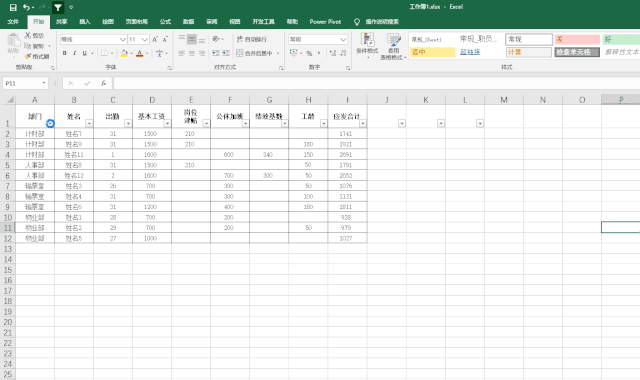
Task: Decrease decimal places
Action: click(343, 53)
